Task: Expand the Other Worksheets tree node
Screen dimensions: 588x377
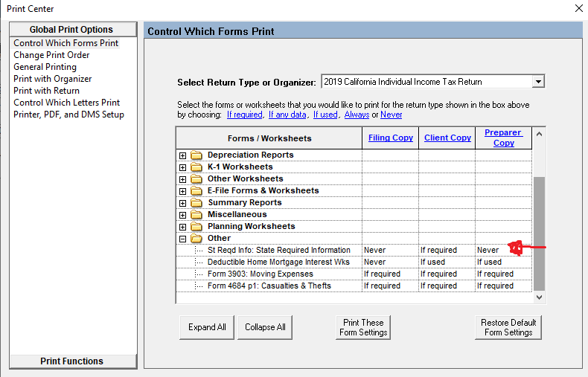Action: (183, 178)
